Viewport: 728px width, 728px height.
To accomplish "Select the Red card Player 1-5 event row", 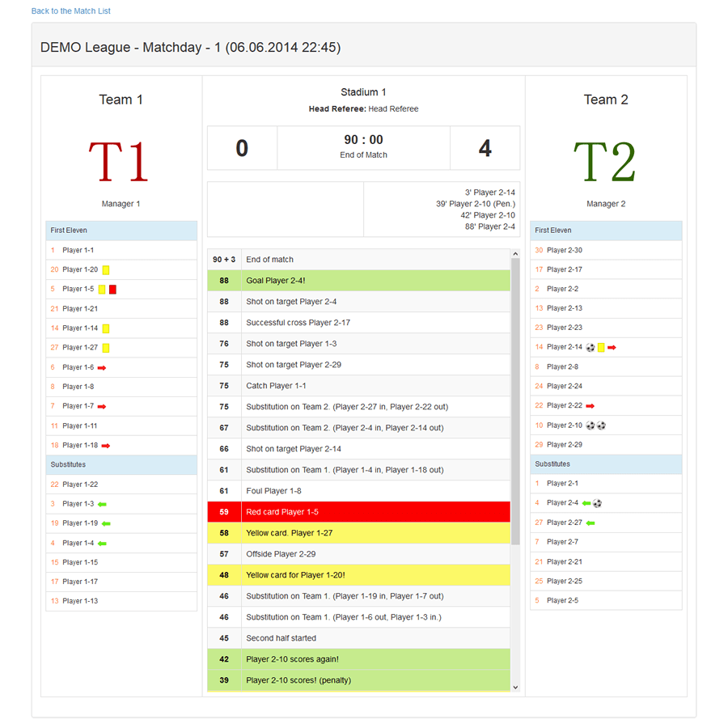I will (x=359, y=512).
